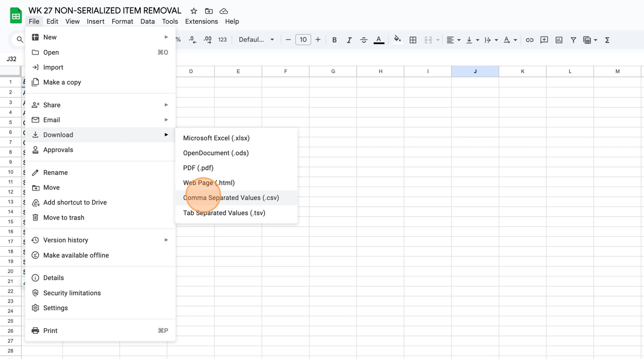The image size is (644, 359).
Task: Expand the font family dropdown
Action: click(x=257, y=40)
